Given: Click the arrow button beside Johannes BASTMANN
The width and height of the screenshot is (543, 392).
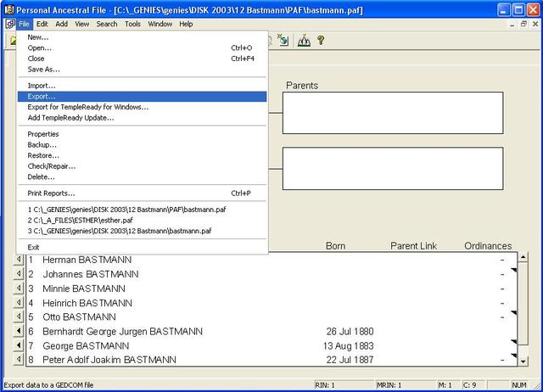Looking at the screenshot, I should coord(19,273).
